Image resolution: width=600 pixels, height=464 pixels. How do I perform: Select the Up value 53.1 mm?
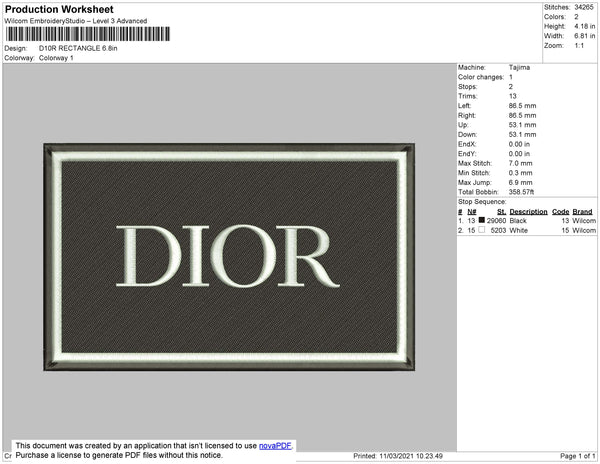coord(522,125)
